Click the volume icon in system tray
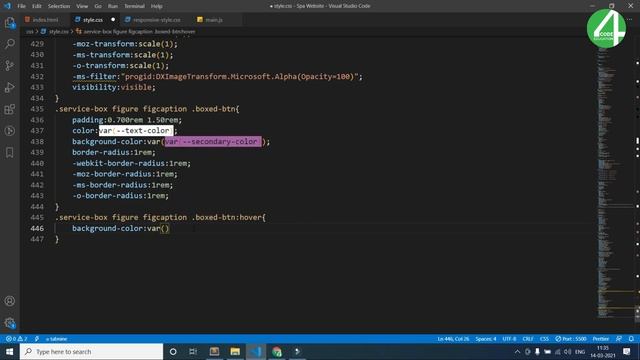The width and height of the screenshot is (640, 360). click(x=568, y=351)
